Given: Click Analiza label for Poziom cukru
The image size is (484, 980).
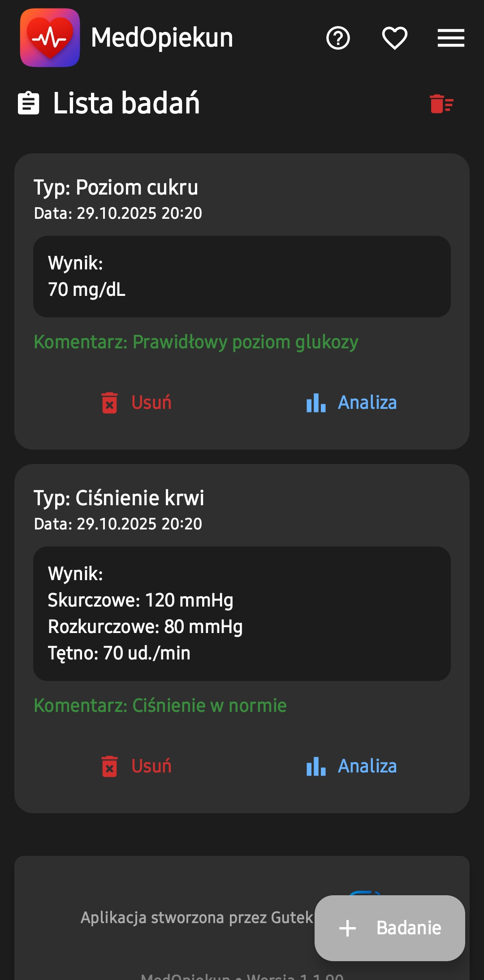Looking at the screenshot, I should pos(367,403).
